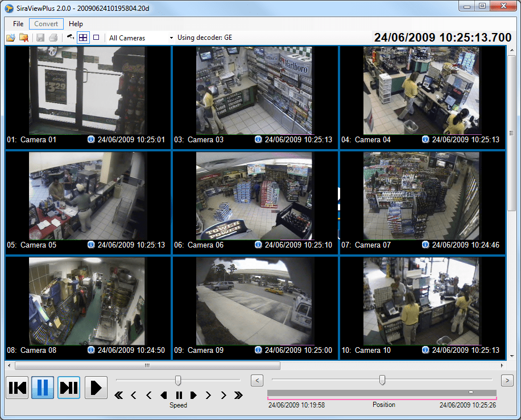Click the 'Using decoder: GE' text
Viewport: 521px width, 420px height.
[x=205, y=38]
